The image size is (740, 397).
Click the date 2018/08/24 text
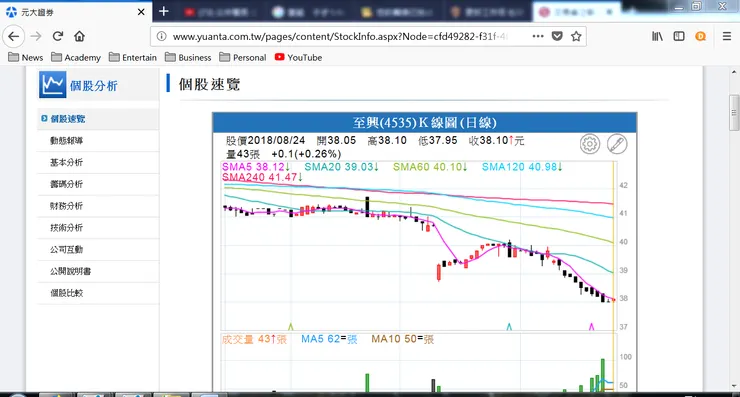tap(277, 141)
